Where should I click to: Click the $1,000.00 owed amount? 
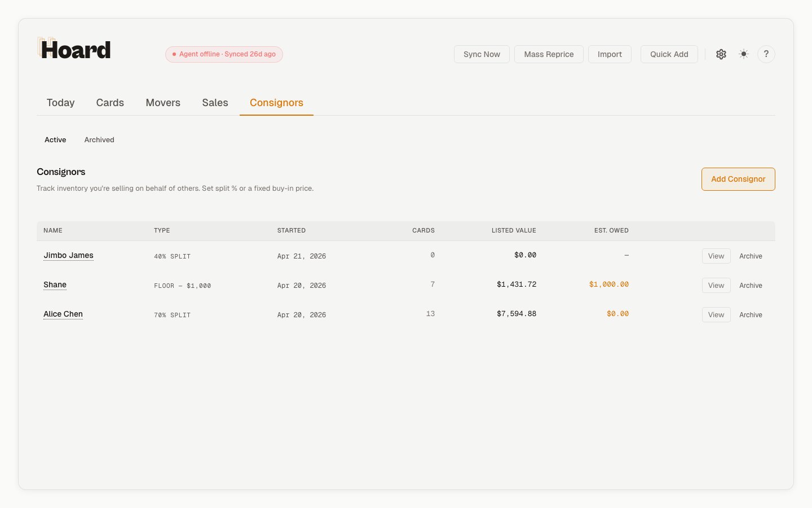(609, 284)
